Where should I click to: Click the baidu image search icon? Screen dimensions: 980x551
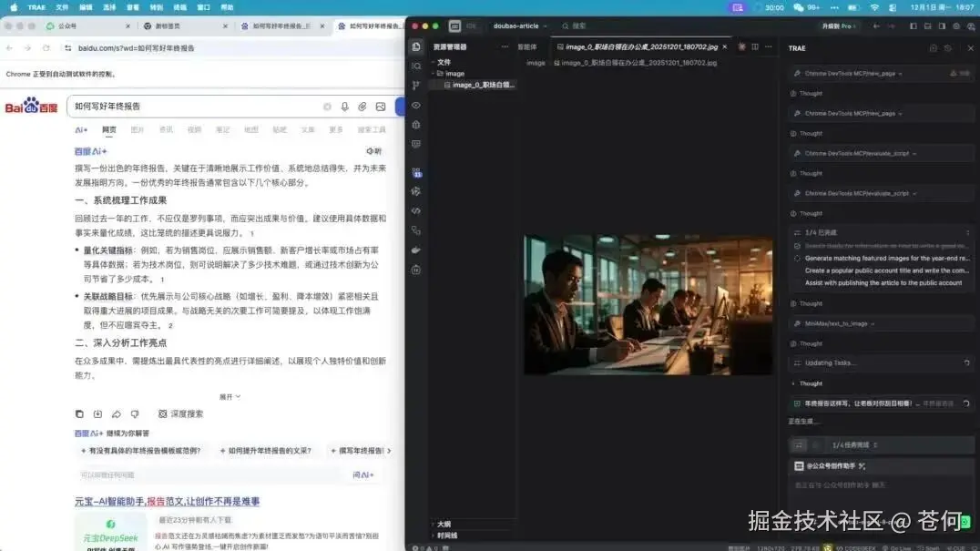pos(381,107)
